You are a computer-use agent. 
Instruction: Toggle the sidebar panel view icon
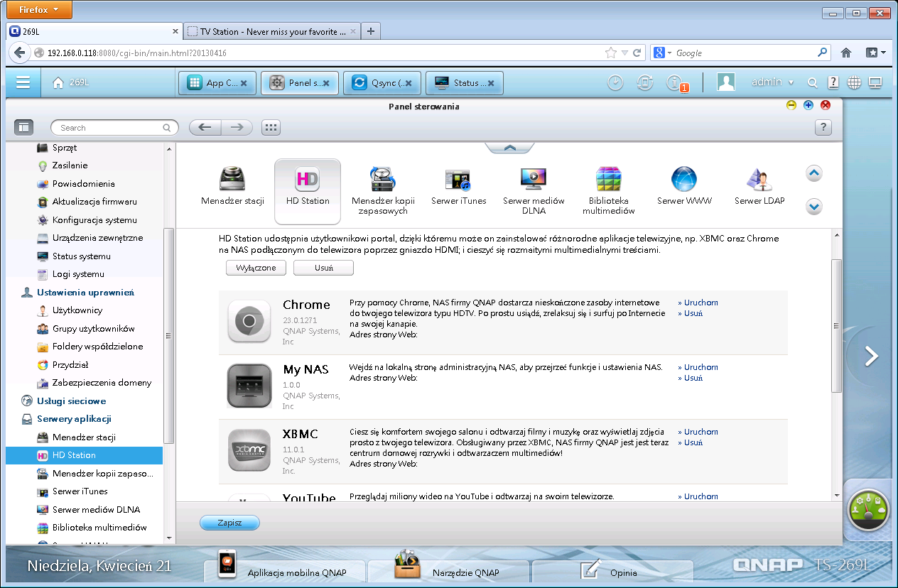[x=24, y=127]
